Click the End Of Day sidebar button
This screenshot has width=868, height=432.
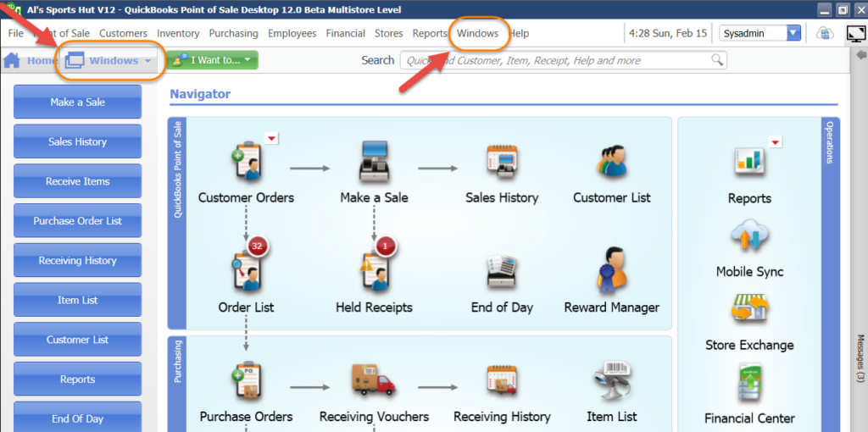click(x=77, y=418)
